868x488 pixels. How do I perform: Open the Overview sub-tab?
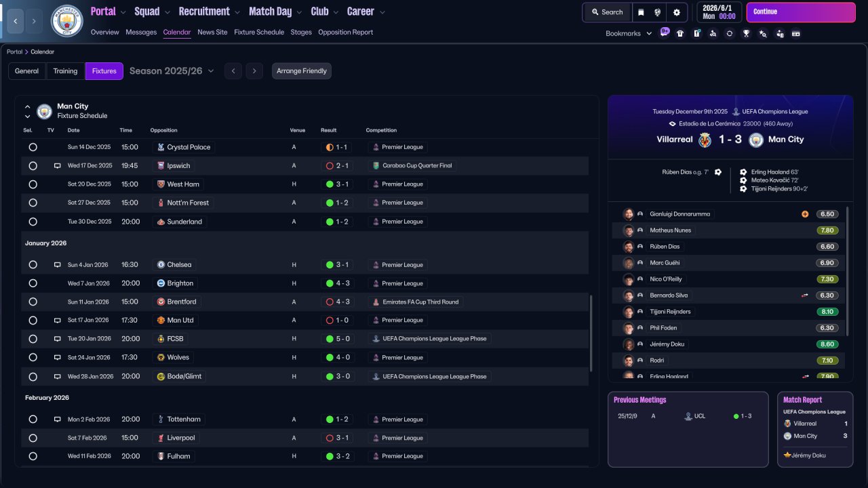pos(104,32)
